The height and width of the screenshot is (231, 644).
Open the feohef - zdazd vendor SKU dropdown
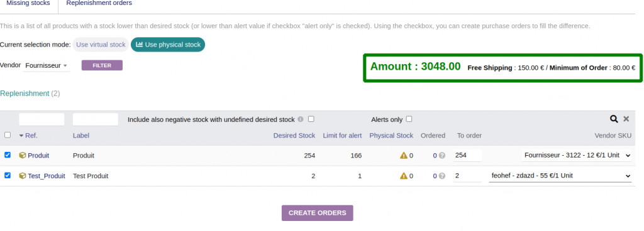[560, 176]
